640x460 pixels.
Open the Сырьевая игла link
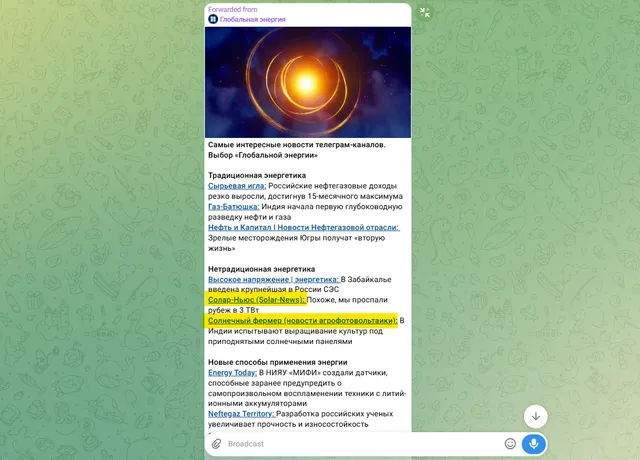pos(237,186)
